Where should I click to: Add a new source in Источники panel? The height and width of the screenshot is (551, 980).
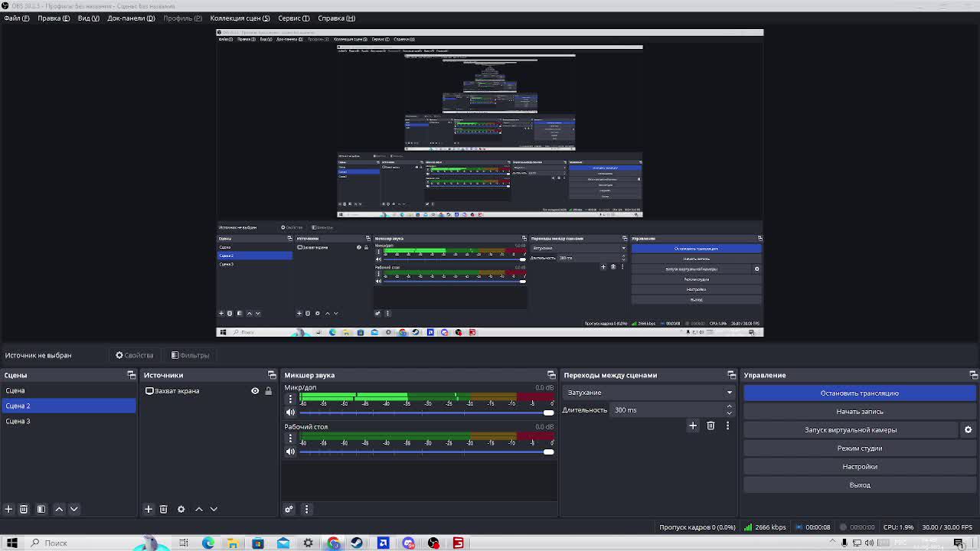click(149, 509)
